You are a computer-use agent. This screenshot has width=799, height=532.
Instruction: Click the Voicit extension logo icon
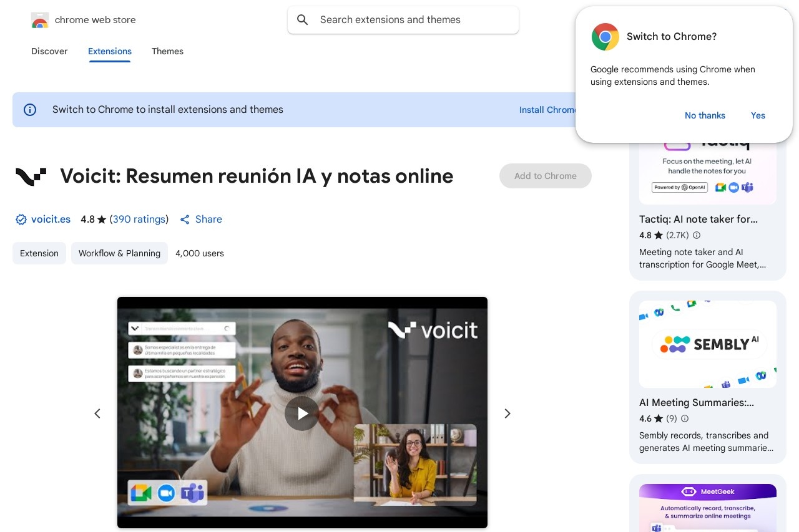31,177
